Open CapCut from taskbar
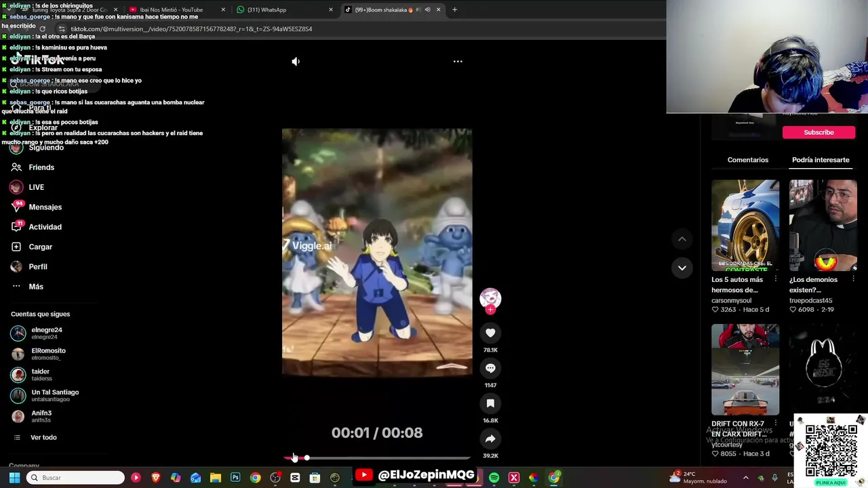 click(295, 478)
